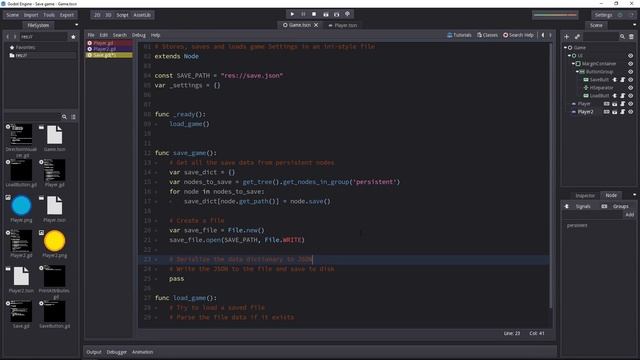Toggle visibility of SaveButt node
640x360 pixels.
tap(631, 80)
